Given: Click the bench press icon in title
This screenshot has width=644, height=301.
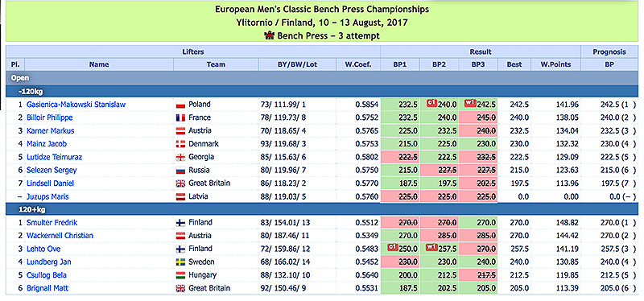Looking at the screenshot, I should (270, 35).
